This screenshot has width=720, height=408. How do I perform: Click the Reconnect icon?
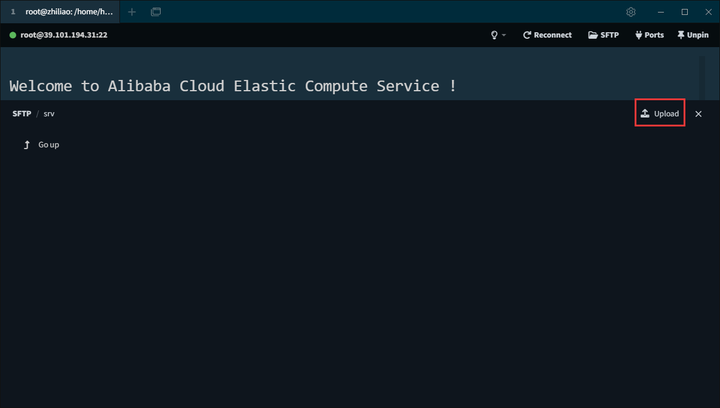click(x=527, y=35)
